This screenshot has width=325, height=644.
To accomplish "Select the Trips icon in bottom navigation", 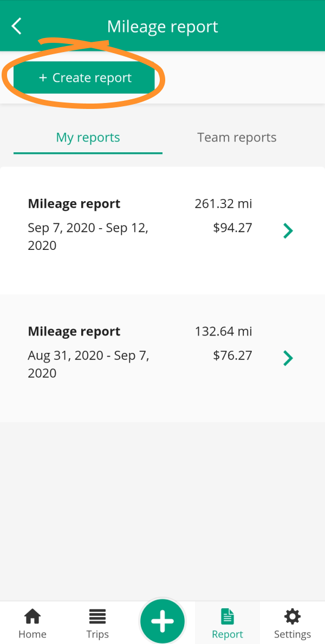I will click(x=97, y=615).
